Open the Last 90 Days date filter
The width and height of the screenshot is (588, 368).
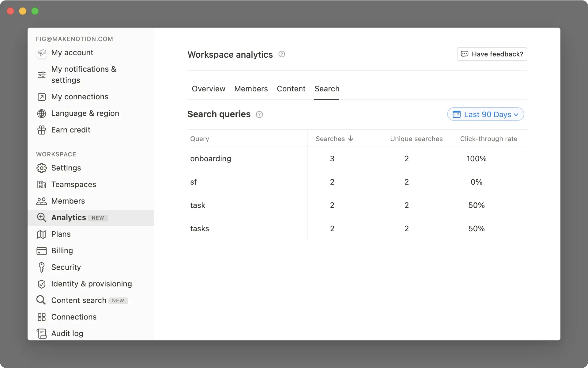pyautogui.click(x=486, y=114)
